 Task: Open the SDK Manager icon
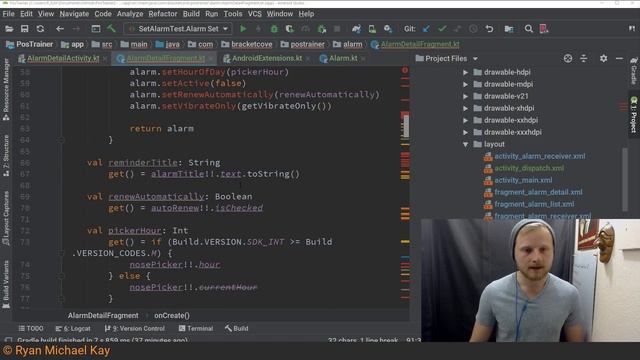coord(388,29)
